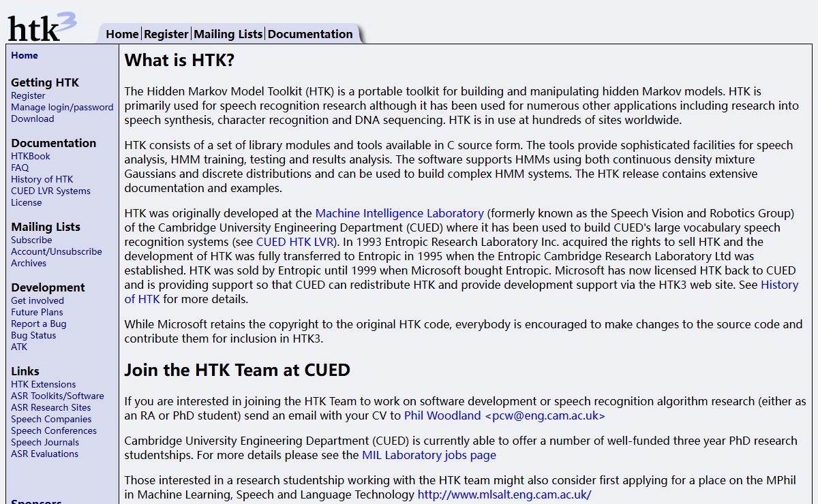Click the 'Getting HTK' sidebar heading
The height and width of the screenshot is (504, 818).
tap(45, 82)
